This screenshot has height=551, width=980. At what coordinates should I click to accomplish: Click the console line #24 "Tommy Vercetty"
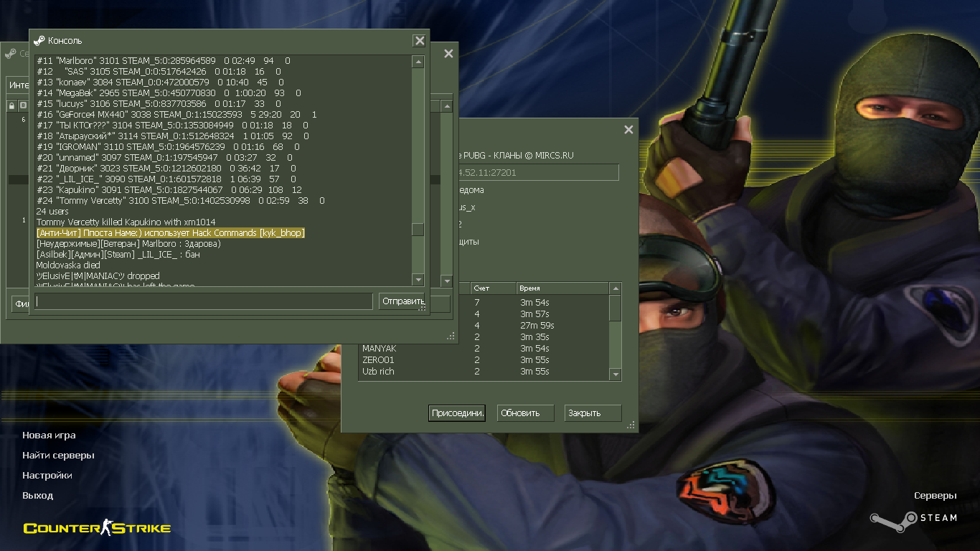180,201
